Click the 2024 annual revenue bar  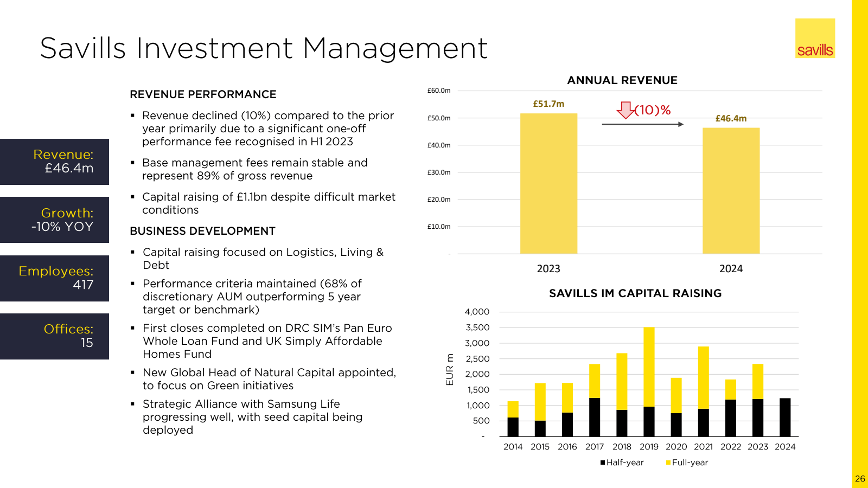[x=731, y=191]
